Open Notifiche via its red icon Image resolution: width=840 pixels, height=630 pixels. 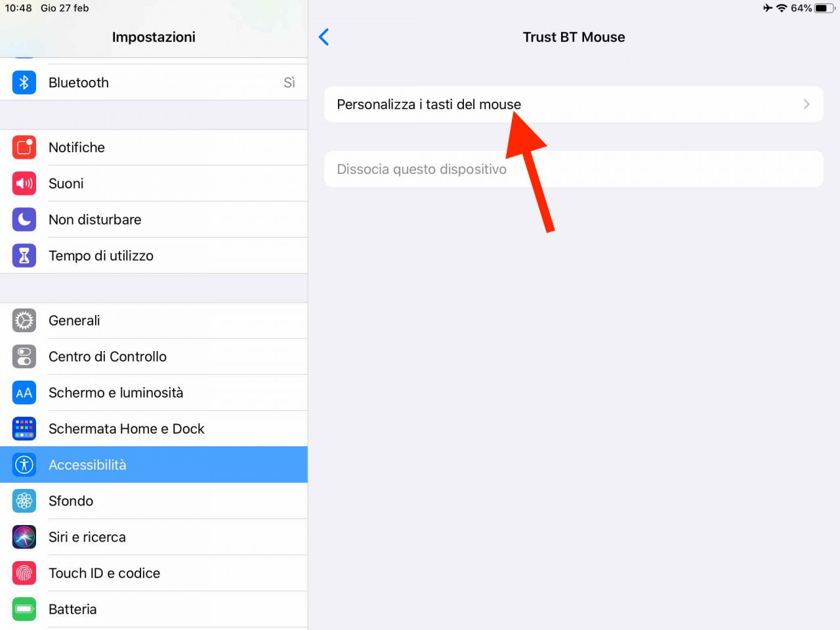pyautogui.click(x=24, y=148)
